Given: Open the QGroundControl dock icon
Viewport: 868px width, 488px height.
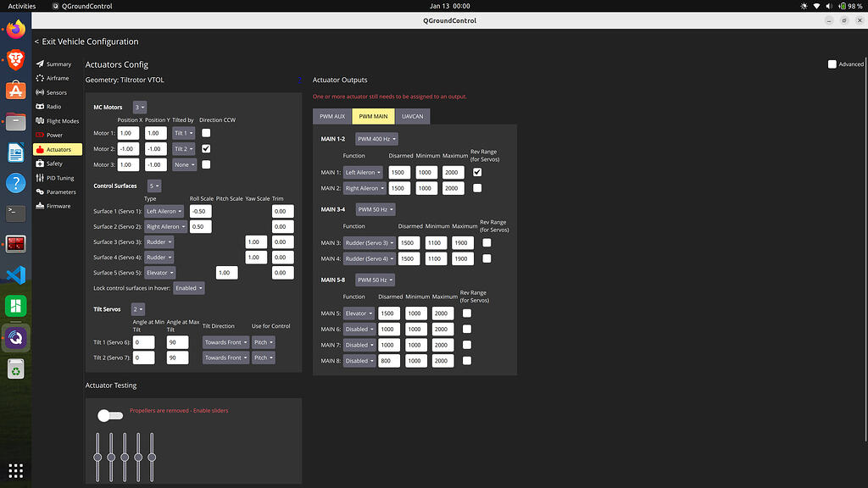Looking at the screenshot, I should (15, 337).
